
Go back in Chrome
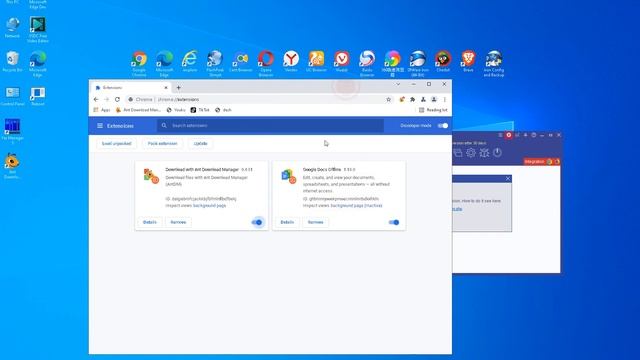(96, 100)
